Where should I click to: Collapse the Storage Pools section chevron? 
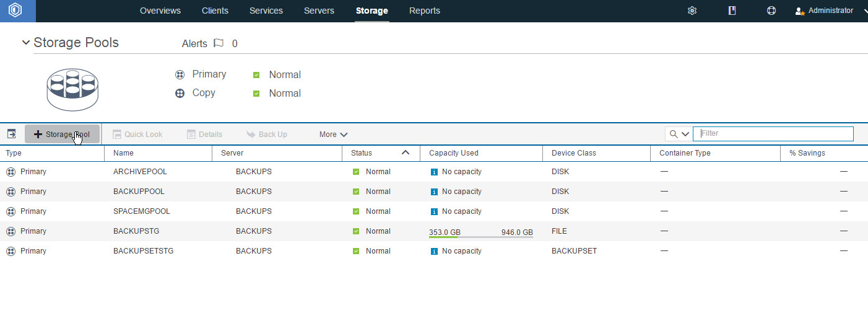coord(25,43)
